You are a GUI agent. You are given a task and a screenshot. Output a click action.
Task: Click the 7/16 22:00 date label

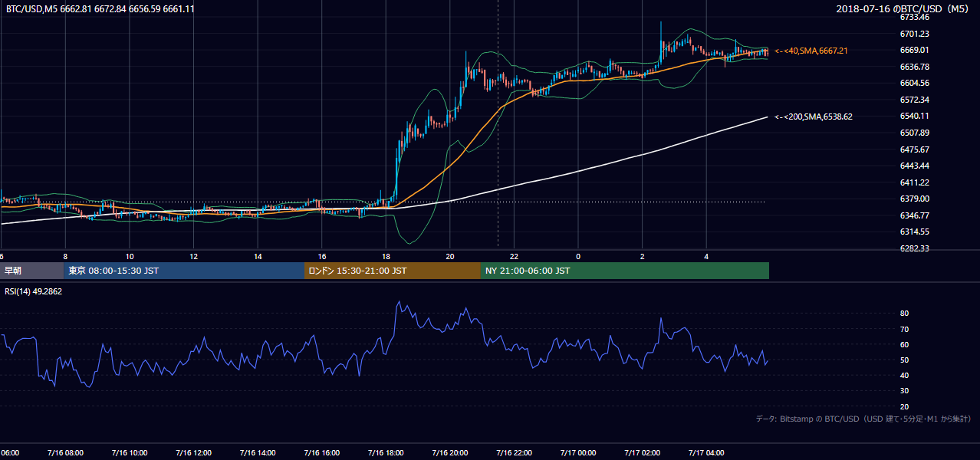(513, 452)
